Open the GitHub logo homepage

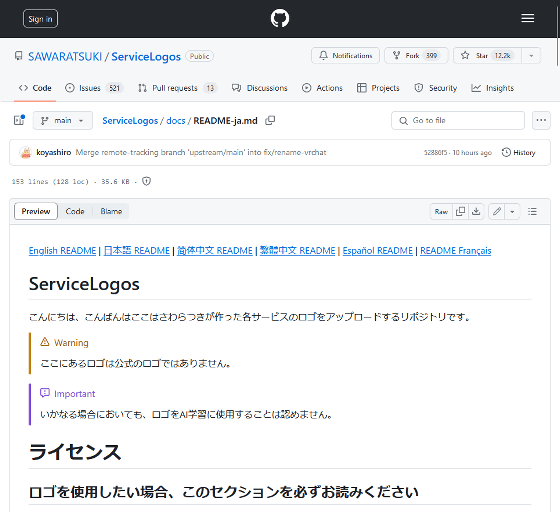(x=280, y=19)
